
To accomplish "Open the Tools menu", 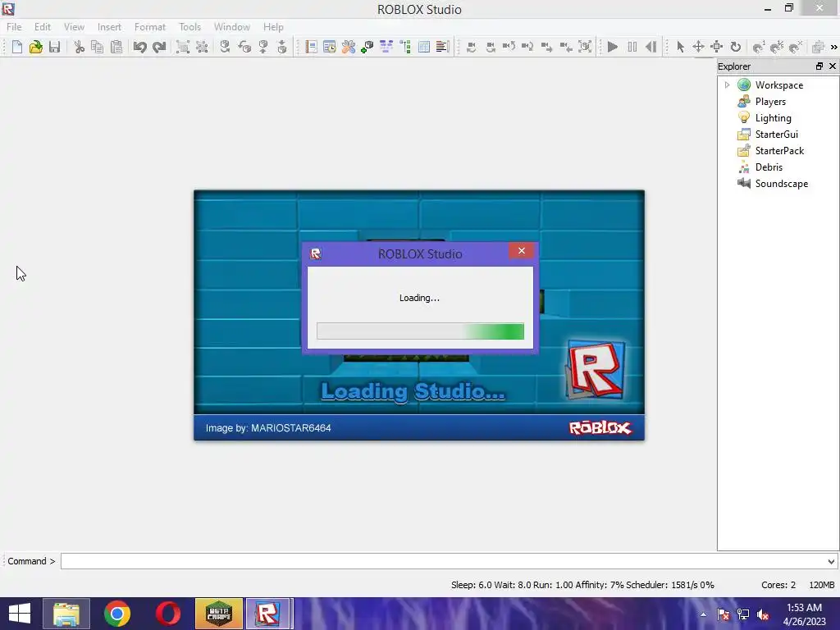I will click(190, 27).
